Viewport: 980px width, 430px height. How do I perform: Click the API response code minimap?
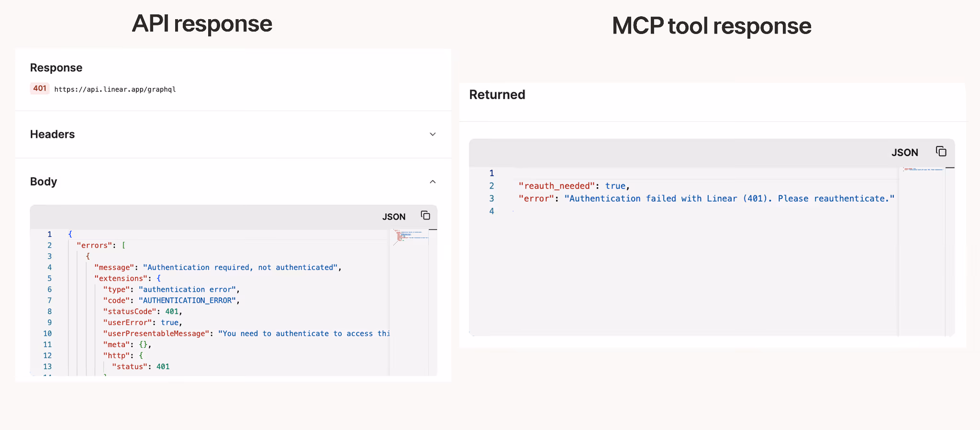[x=411, y=238]
